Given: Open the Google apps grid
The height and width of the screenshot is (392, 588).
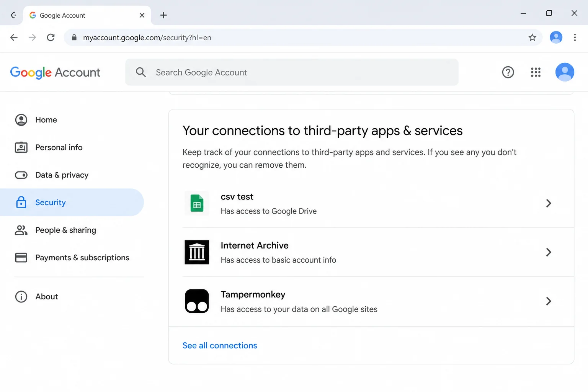Looking at the screenshot, I should click(536, 72).
